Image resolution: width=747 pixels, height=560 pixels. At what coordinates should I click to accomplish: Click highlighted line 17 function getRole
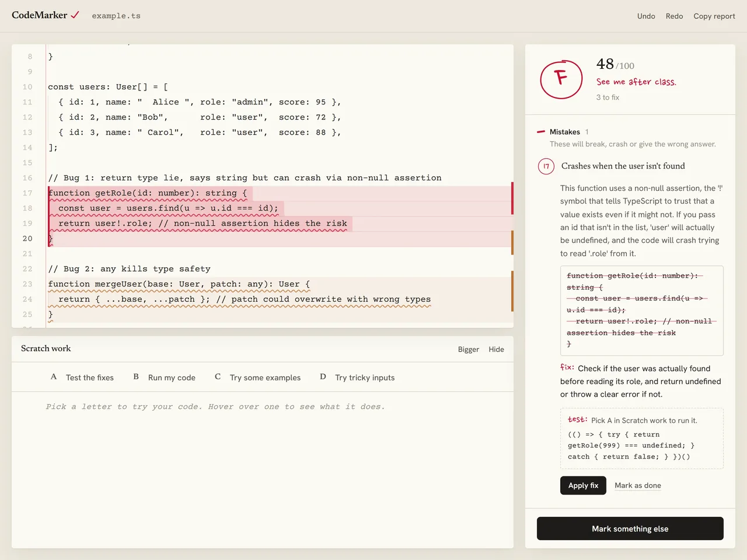pos(148,193)
